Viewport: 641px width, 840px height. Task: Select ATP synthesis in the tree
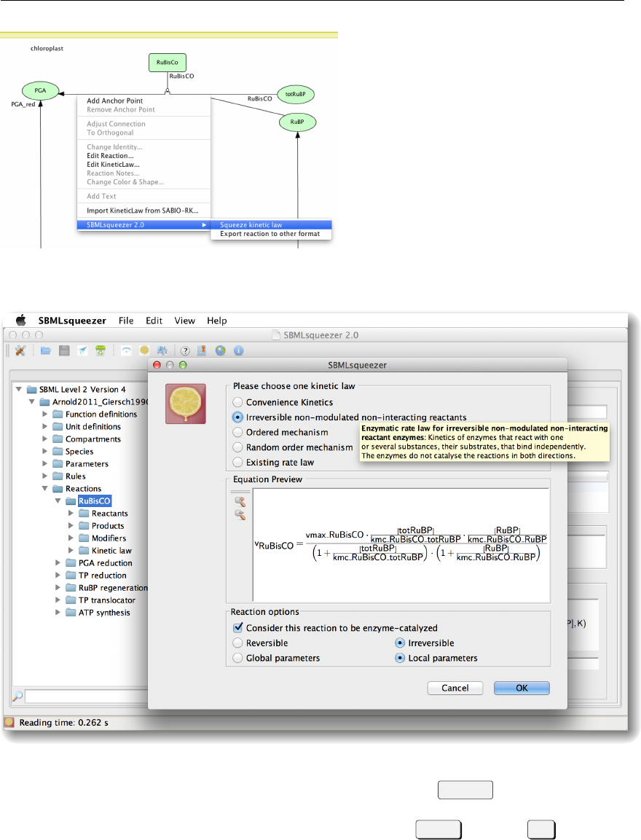click(x=104, y=612)
